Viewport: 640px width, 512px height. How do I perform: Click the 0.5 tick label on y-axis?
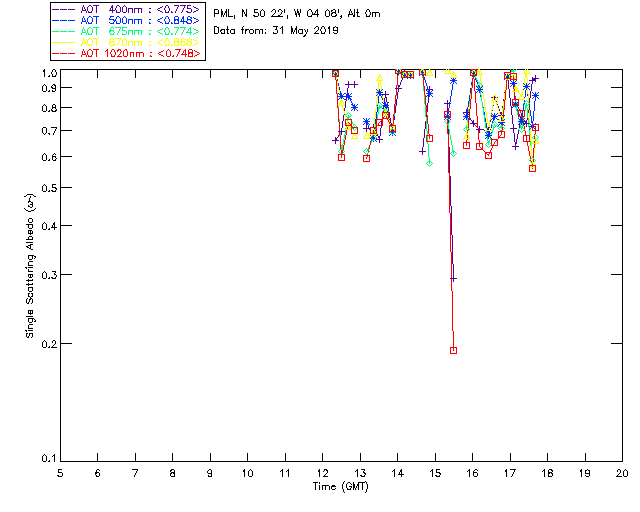(47, 188)
